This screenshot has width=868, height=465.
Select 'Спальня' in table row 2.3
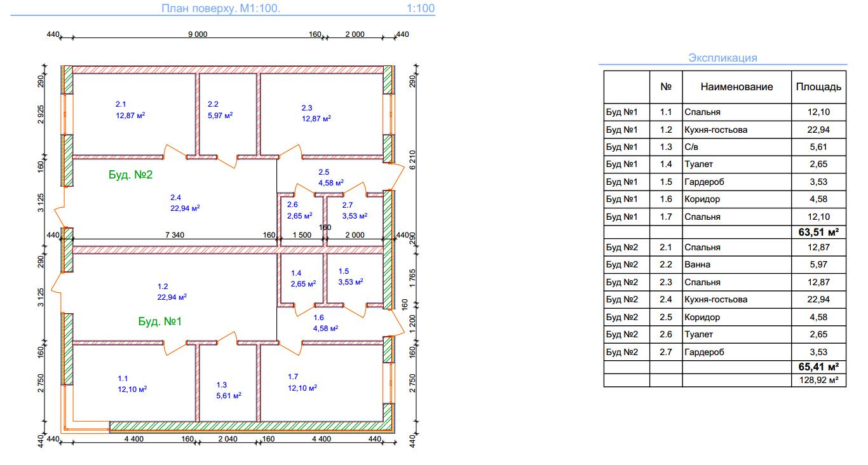[702, 282]
